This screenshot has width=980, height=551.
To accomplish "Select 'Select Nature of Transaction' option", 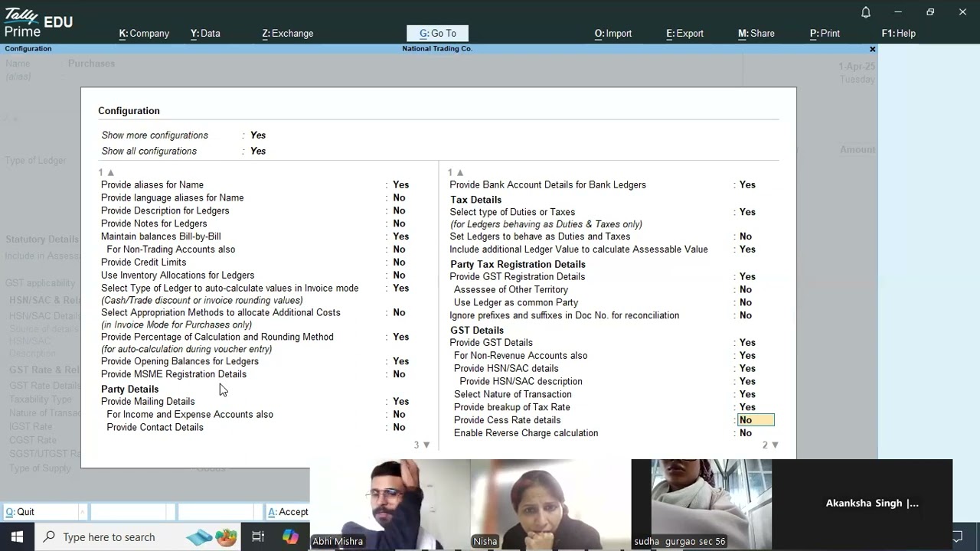I will (x=512, y=395).
